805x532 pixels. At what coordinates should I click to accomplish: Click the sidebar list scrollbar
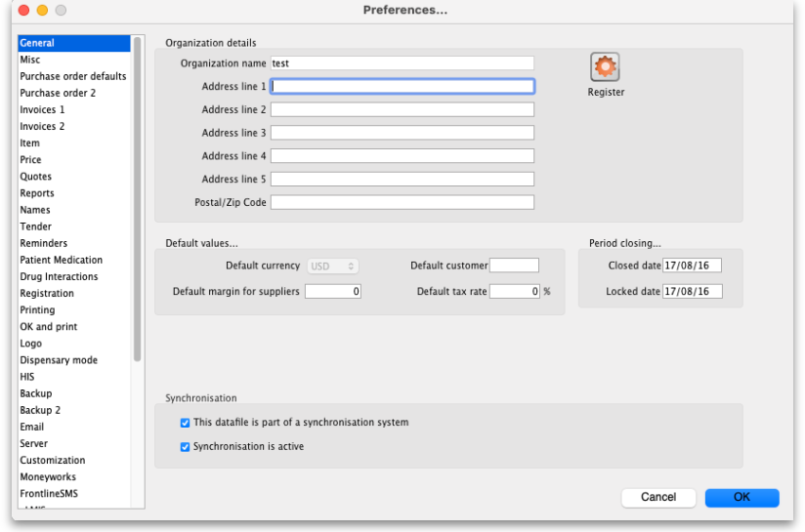tap(138, 195)
